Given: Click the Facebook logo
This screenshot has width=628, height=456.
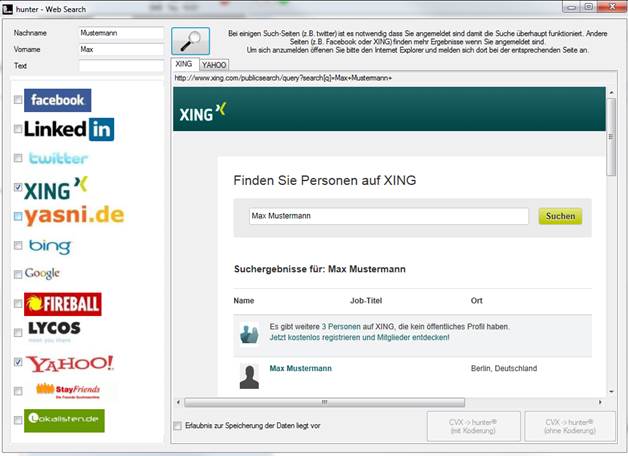Looking at the screenshot, I should pyautogui.click(x=57, y=100).
